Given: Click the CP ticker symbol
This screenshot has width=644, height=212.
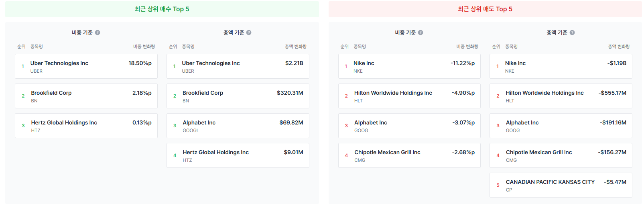Looking at the screenshot, I should [x=509, y=190].
